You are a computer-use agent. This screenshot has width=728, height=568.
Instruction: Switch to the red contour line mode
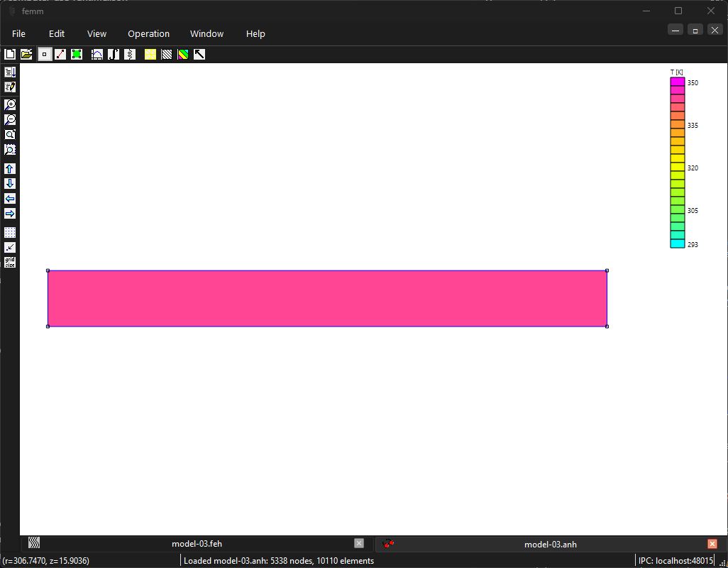point(60,55)
